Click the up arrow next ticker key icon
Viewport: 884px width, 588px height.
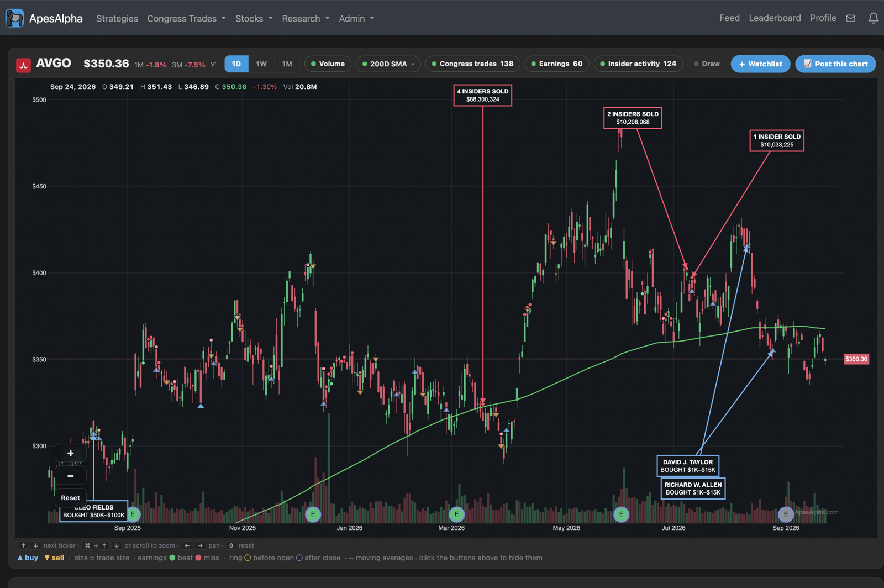23,545
